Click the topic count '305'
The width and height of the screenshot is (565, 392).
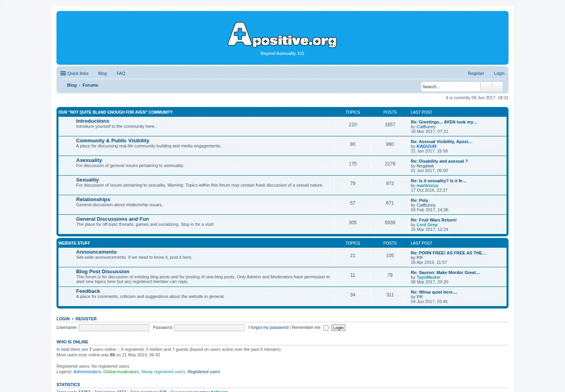point(353,223)
